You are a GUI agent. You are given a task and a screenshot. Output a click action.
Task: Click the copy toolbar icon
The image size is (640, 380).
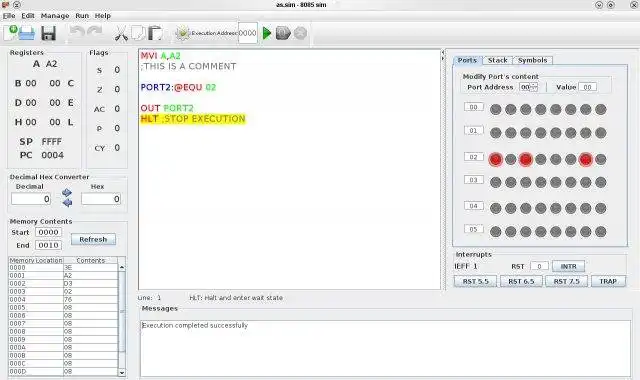point(138,33)
